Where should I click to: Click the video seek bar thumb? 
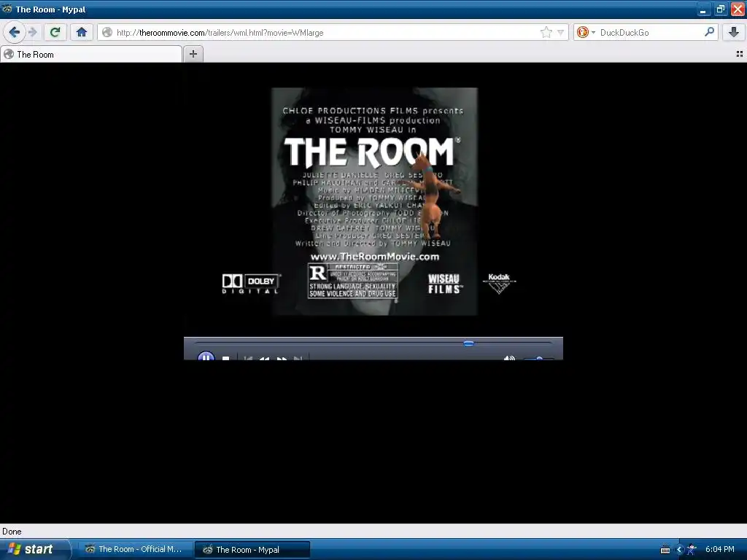click(x=469, y=343)
